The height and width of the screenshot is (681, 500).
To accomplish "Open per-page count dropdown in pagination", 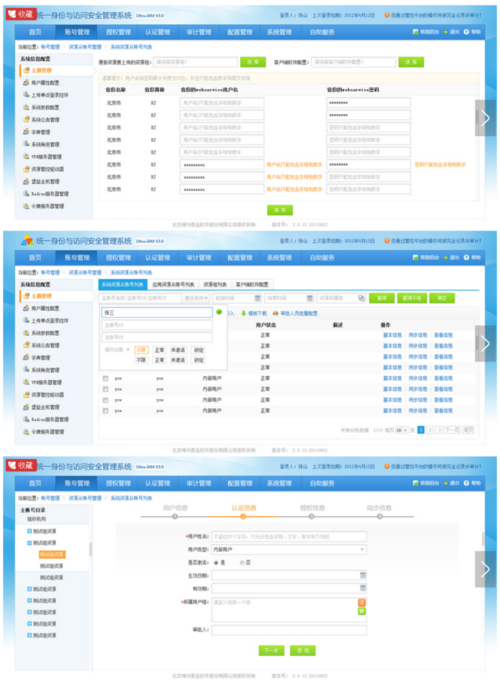I will point(401,430).
